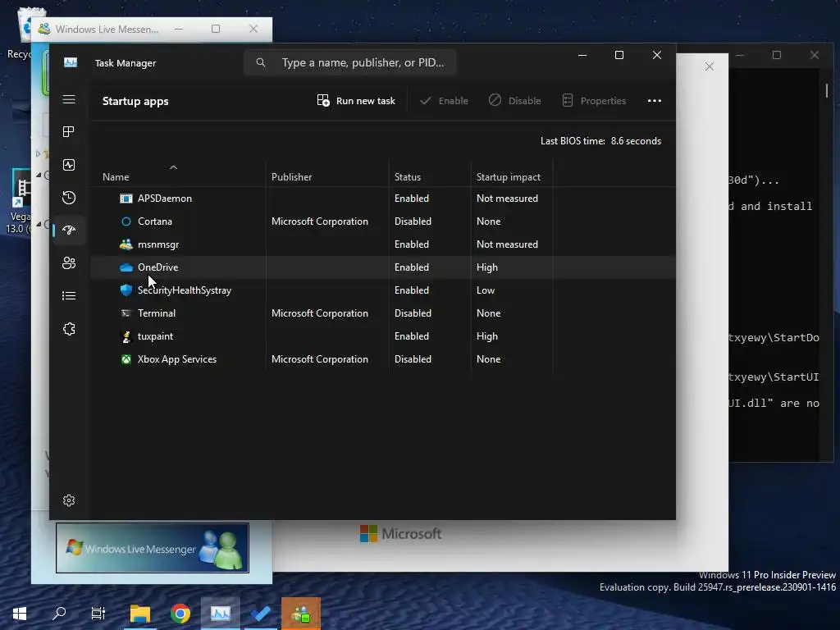Click Disabled status in the Cortana row

tap(413, 221)
